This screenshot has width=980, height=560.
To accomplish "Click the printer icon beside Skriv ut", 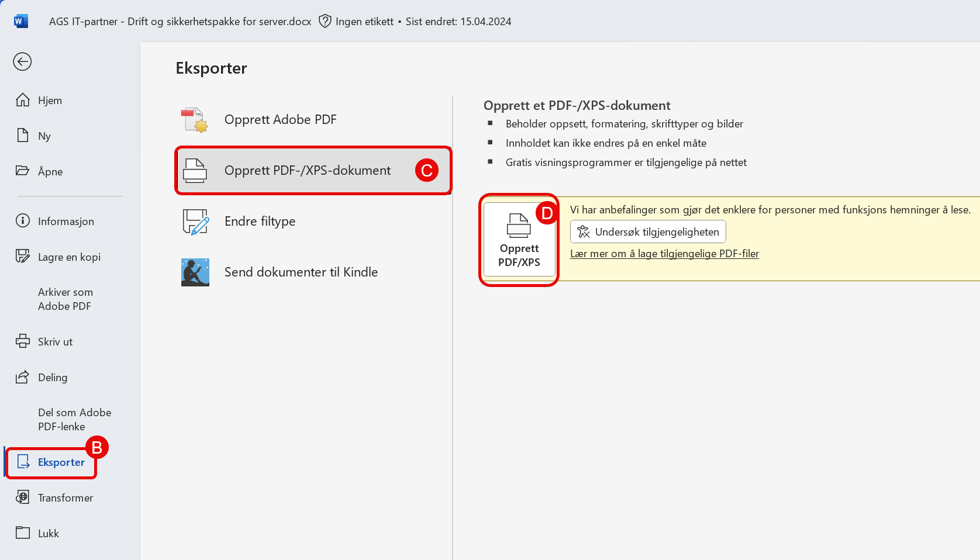I will click(23, 341).
